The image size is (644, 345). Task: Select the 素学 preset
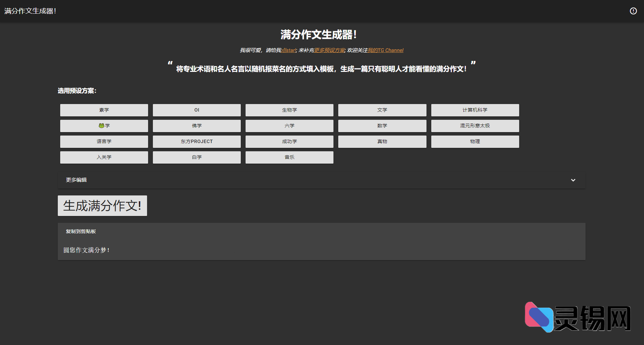click(x=104, y=110)
